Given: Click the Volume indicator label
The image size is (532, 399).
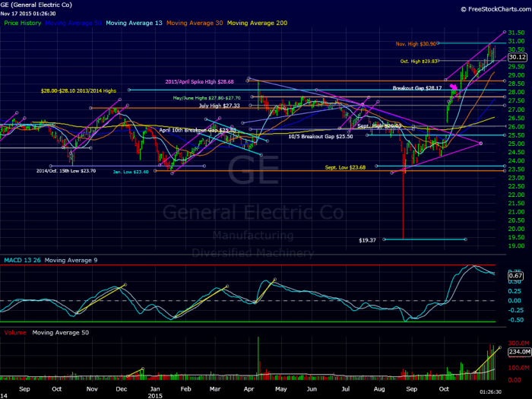Looking at the screenshot, I should click(x=15, y=333).
